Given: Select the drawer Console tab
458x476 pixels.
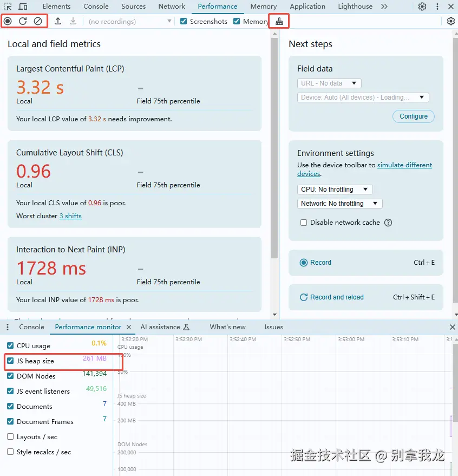Looking at the screenshot, I should (31, 327).
